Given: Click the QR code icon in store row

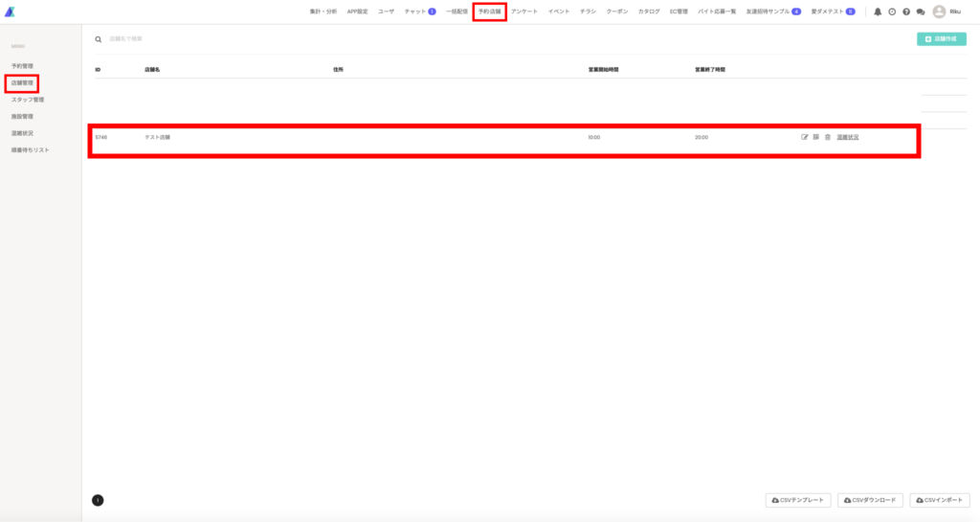Looking at the screenshot, I should tap(815, 137).
